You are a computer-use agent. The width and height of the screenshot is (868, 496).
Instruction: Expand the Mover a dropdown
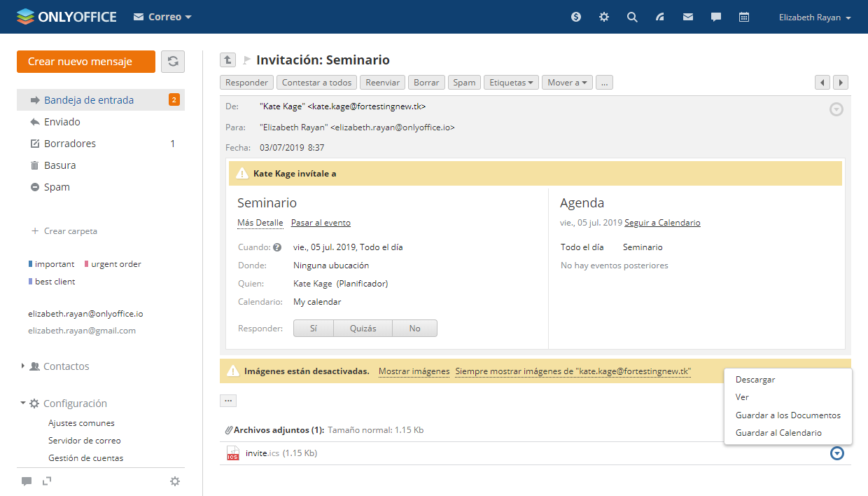567,83
